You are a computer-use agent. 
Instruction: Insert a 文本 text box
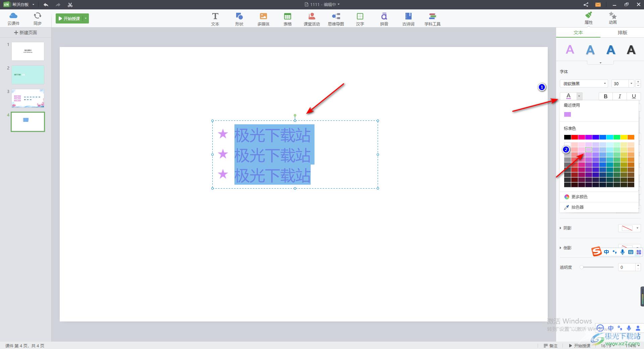coord(215,19)
